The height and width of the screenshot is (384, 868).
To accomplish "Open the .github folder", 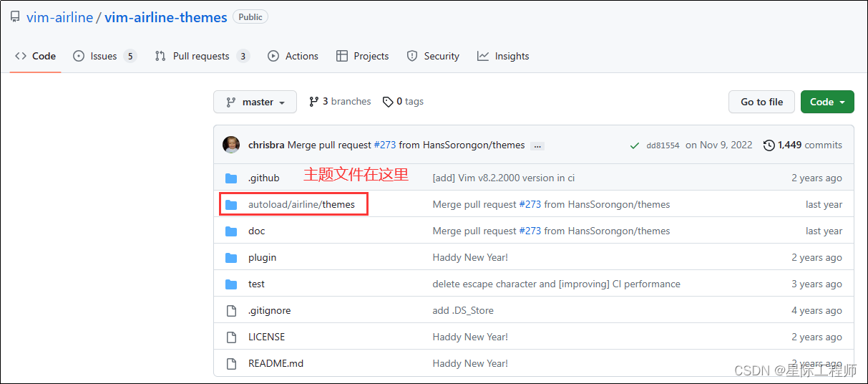I will [263, 178].
